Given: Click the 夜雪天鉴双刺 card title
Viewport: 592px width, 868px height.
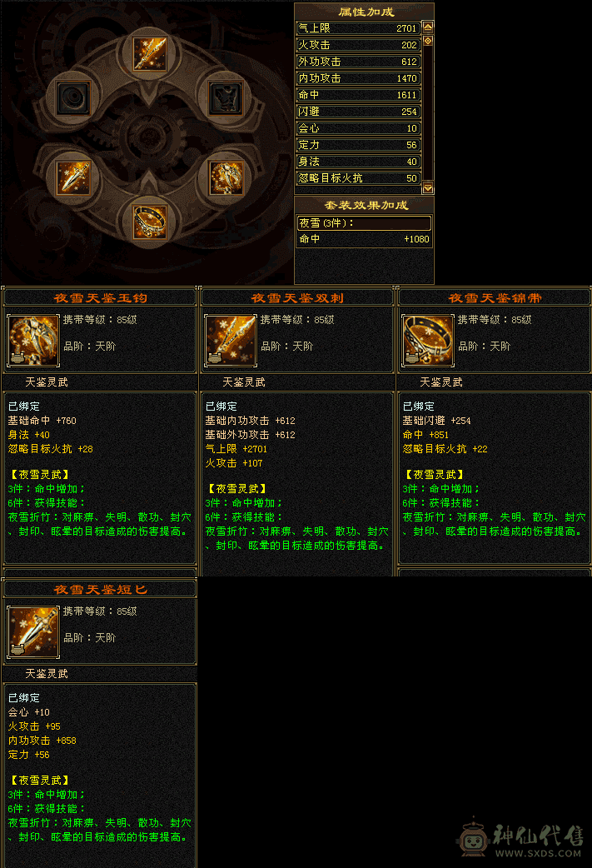Looking at the screenshot, I should tap(297, 298).
